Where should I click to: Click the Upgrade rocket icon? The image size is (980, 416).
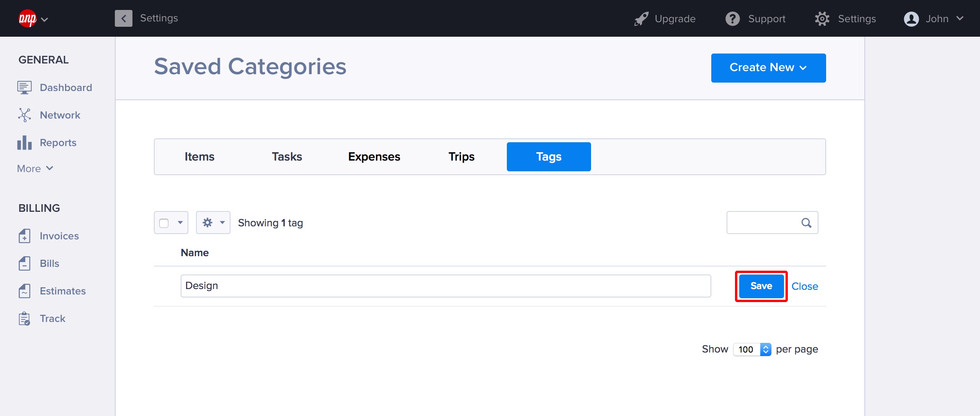[641, 19]
